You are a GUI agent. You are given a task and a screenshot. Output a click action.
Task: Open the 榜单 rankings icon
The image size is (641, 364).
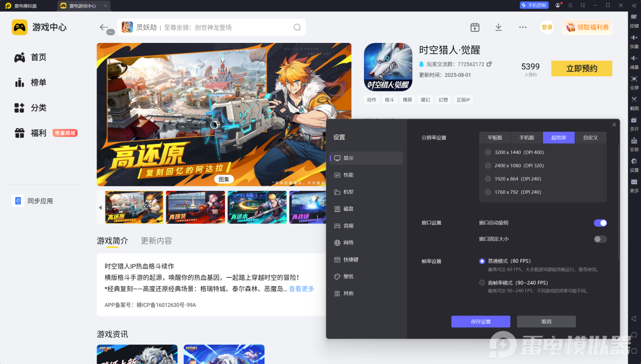coord(20,82)
